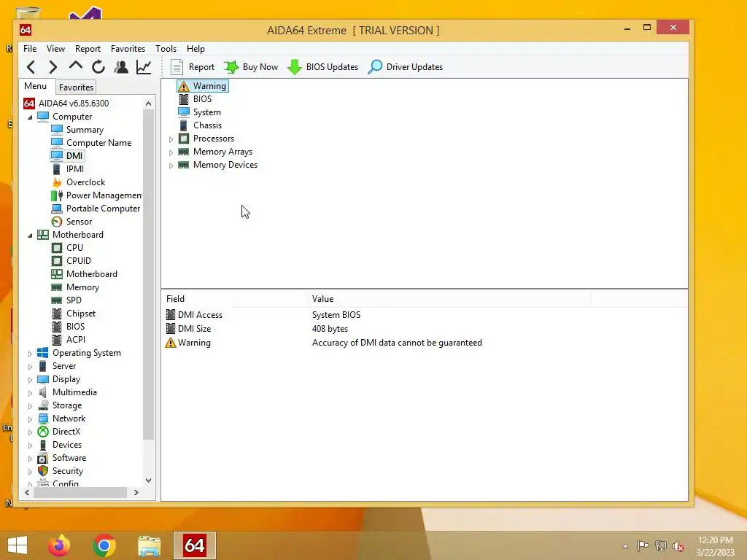Expand the Storage node
747x560 pixels.
(x=30, y=405)
